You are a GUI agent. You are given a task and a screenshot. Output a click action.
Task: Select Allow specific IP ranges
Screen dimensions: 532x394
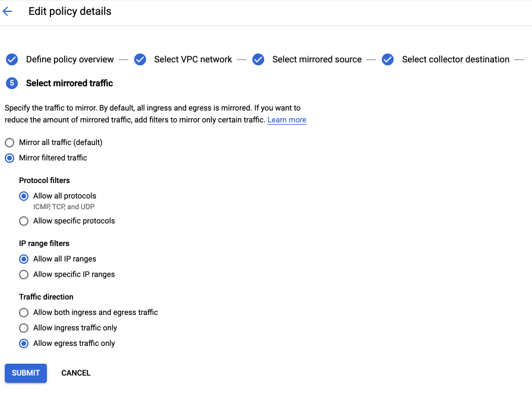click(24, 275)
